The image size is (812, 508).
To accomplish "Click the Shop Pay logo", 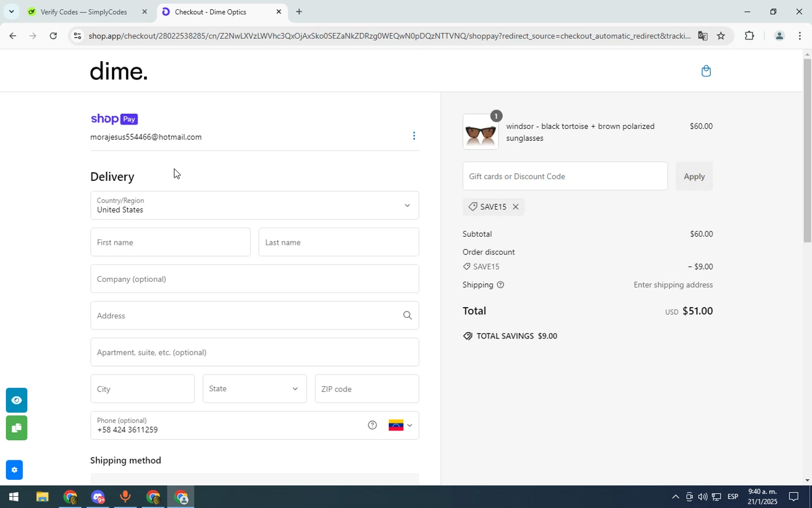I will (114, 119).
